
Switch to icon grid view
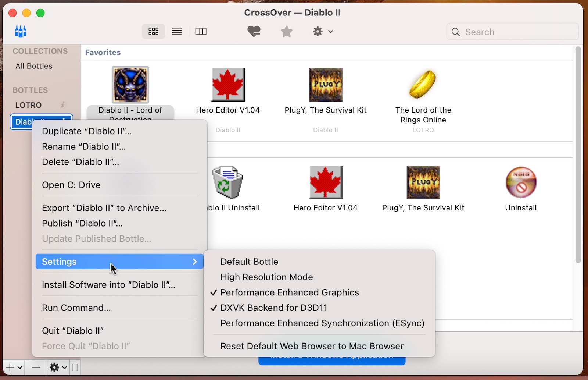[153, 32]
